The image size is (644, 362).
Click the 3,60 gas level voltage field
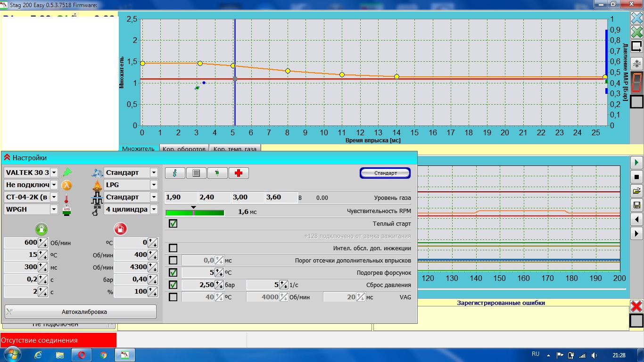281,197
